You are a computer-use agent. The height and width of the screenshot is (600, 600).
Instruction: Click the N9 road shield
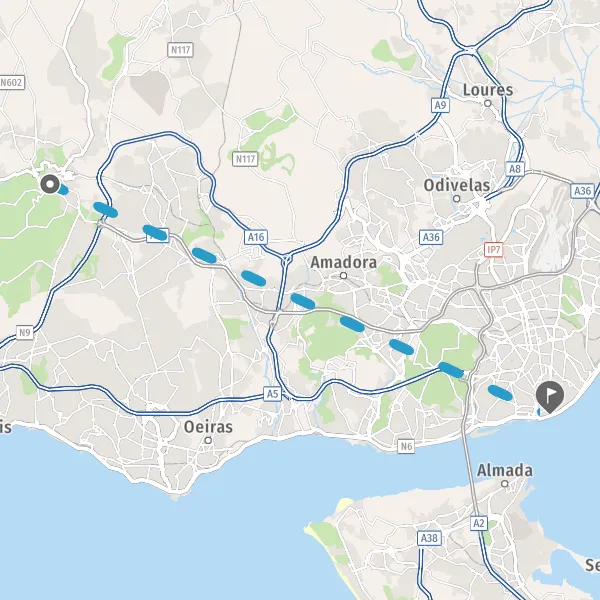pos(24,333)
